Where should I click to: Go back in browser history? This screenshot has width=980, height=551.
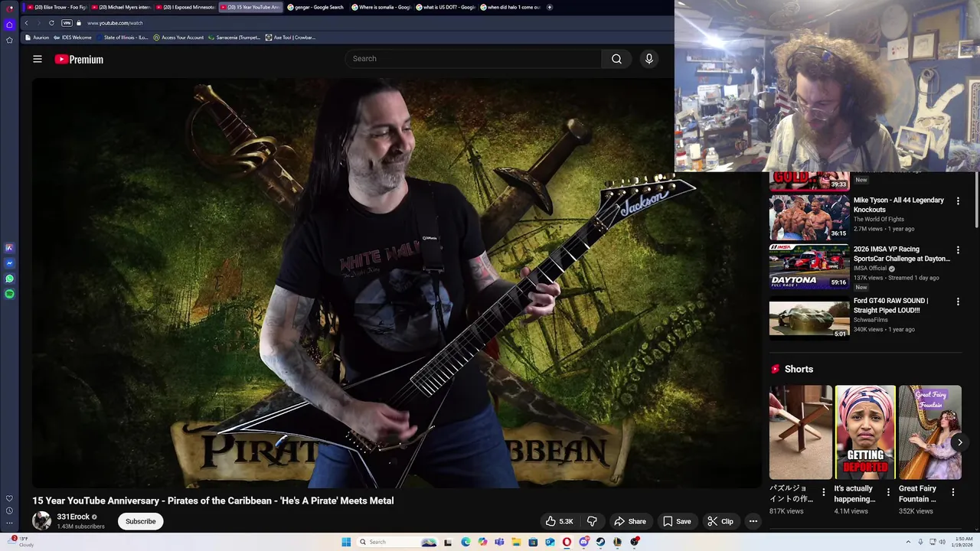click(26, 23)
